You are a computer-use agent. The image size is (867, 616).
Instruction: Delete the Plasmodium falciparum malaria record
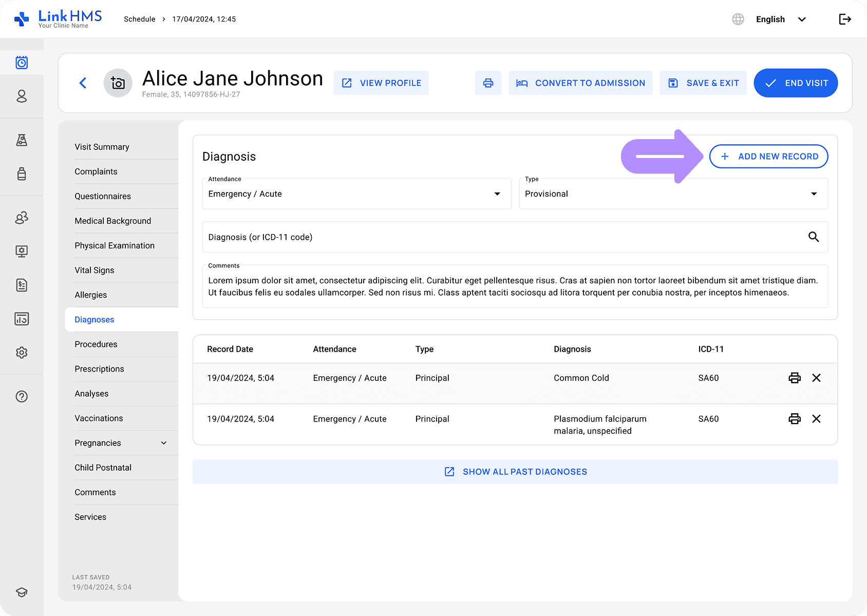[816, 419]
